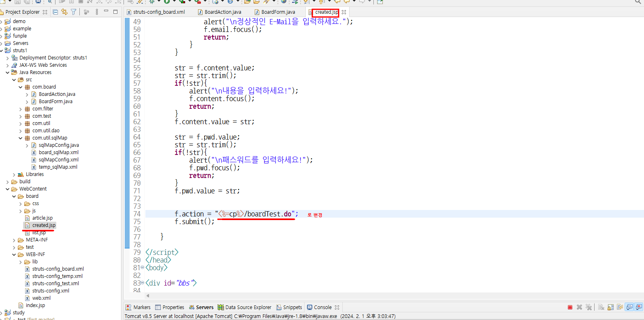
Task: Maximize the Project Explorer view
Action: pos(115,11)
